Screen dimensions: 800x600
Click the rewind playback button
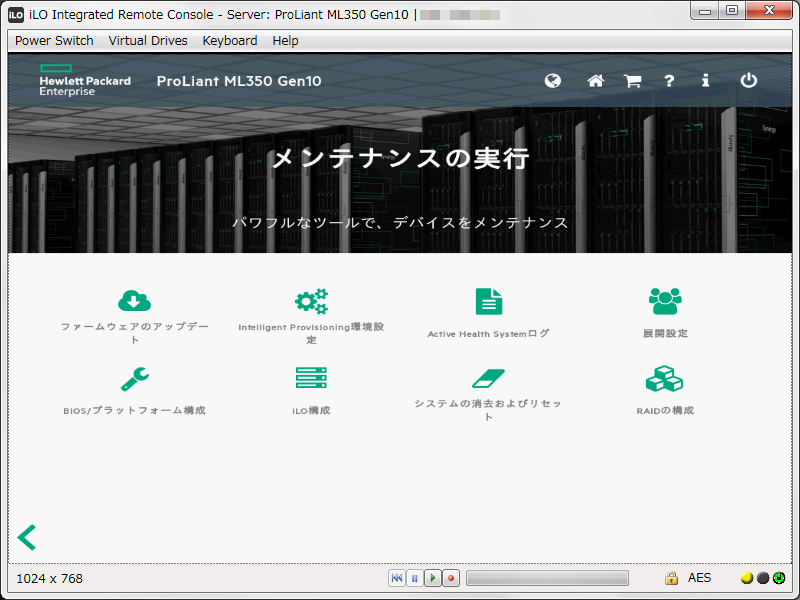(x=396, y=578)
